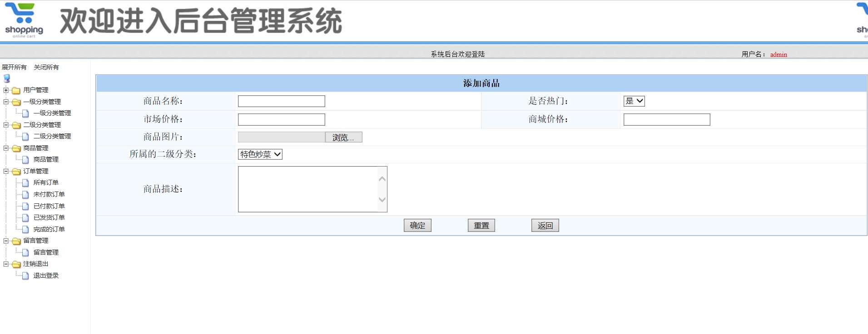Click the 商品描述 scrollbar down arrow

coord(382,200)
